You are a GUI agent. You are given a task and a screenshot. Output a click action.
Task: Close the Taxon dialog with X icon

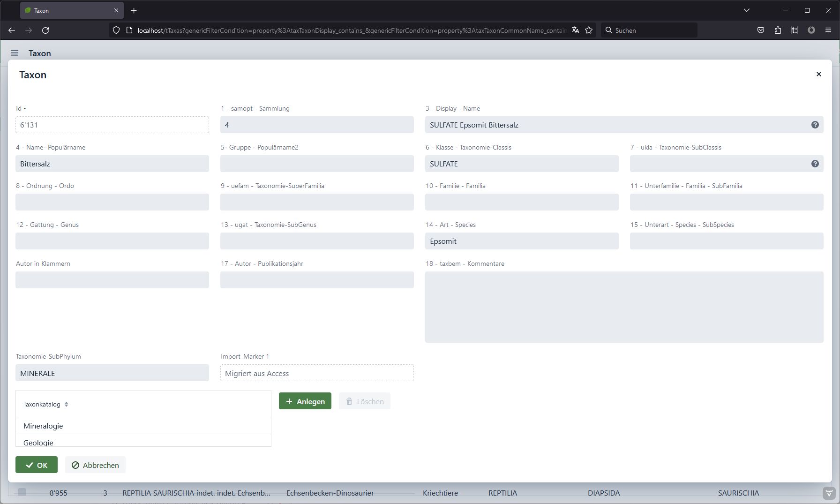[x=818, y=74]
